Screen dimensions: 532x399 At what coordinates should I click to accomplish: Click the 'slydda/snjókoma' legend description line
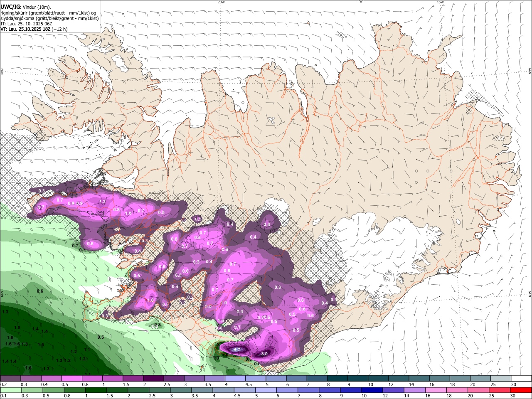(49, 18)
